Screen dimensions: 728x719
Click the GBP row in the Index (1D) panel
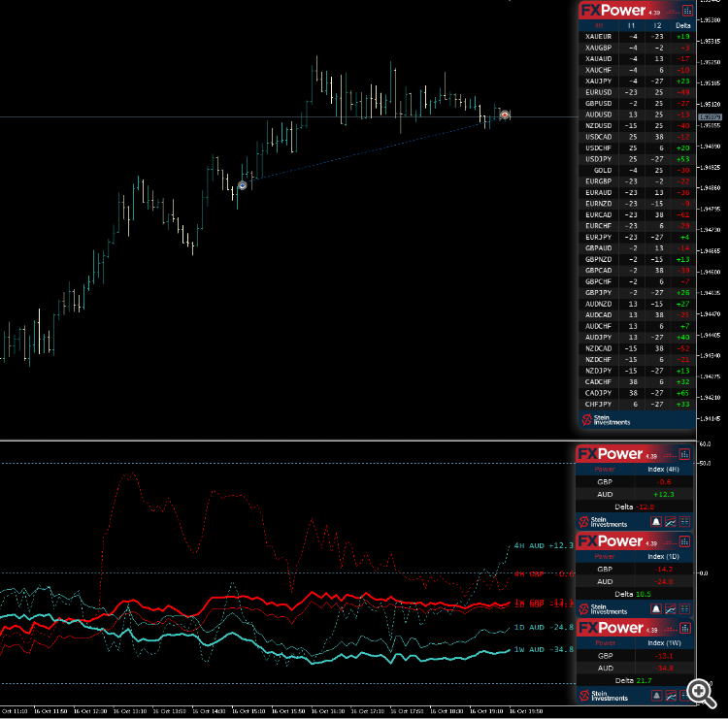point(635,569)
